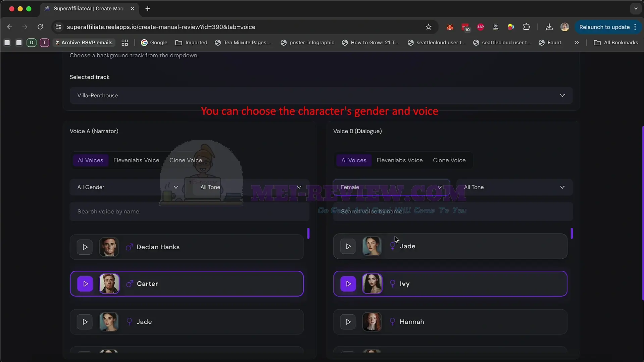Open the red fox extension icon
This screenshot has width=644, height=362.
(x=450, y=27)
